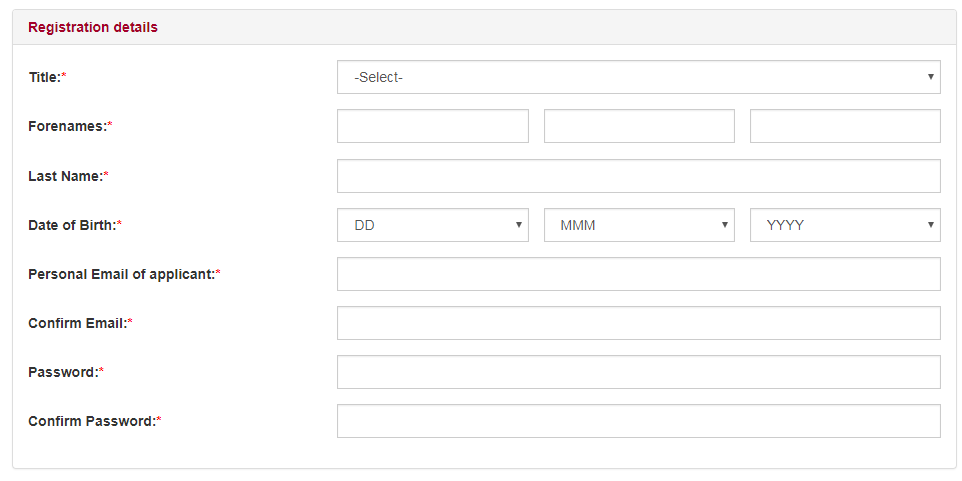Click the first Forenames input box
This screenshot has width=962, height=481.
point(433,126)
